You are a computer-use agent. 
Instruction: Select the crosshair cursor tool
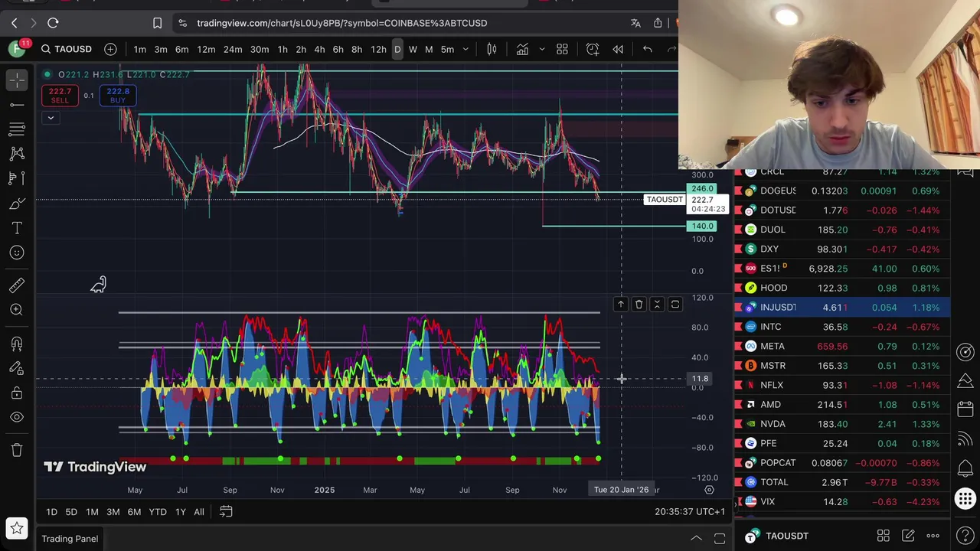17,80
